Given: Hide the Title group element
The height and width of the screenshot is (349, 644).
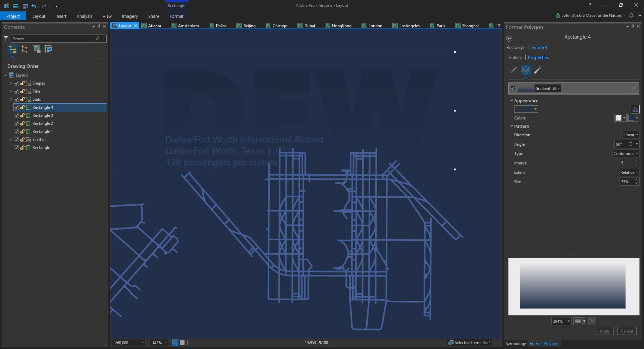Looking at the screenshot, I should (x=16, y=91).
